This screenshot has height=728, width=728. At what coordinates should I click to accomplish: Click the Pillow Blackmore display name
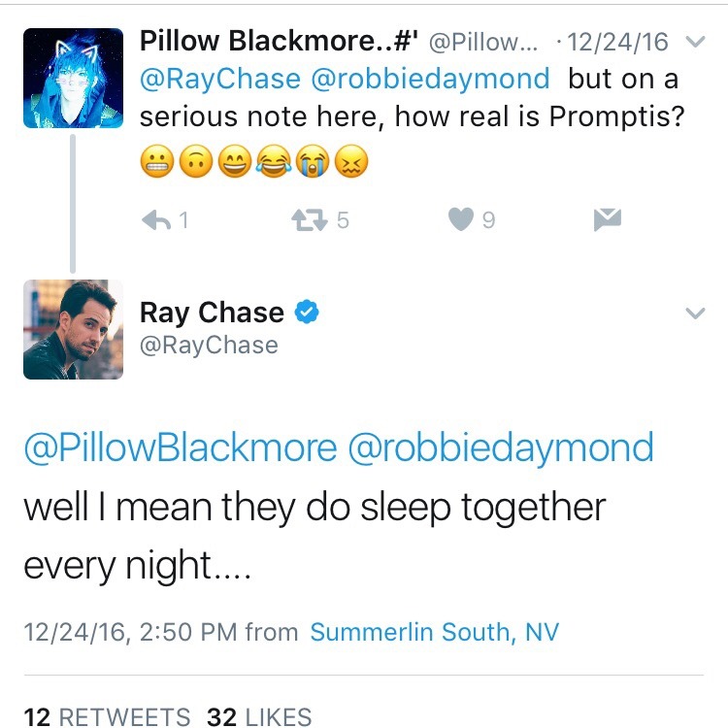coord(279,42)
